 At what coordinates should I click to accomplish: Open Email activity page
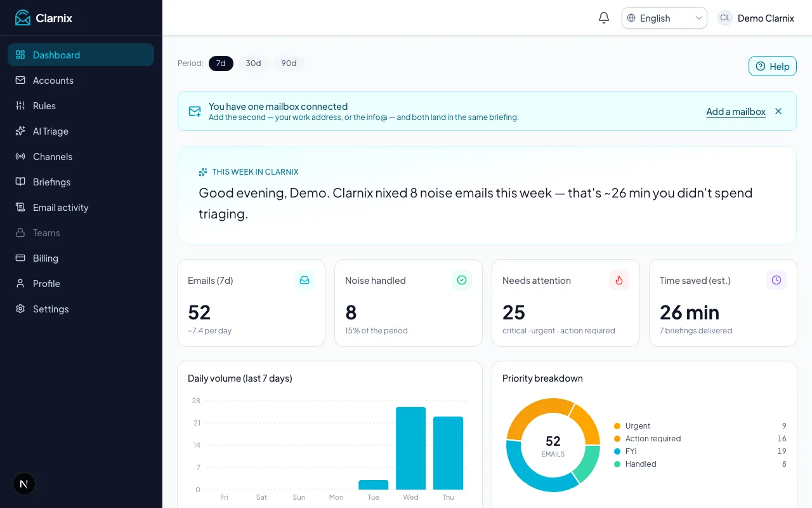click(x=81, y=207)
